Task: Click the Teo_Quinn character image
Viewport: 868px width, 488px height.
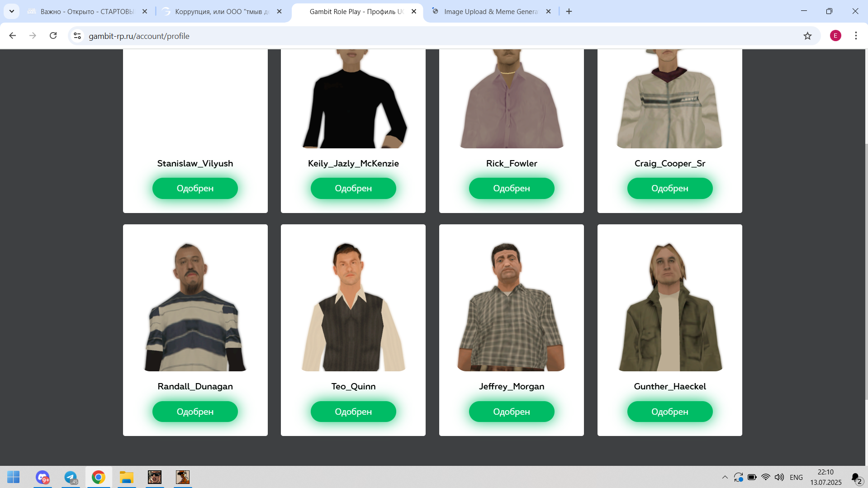Action: pos(353,307)
